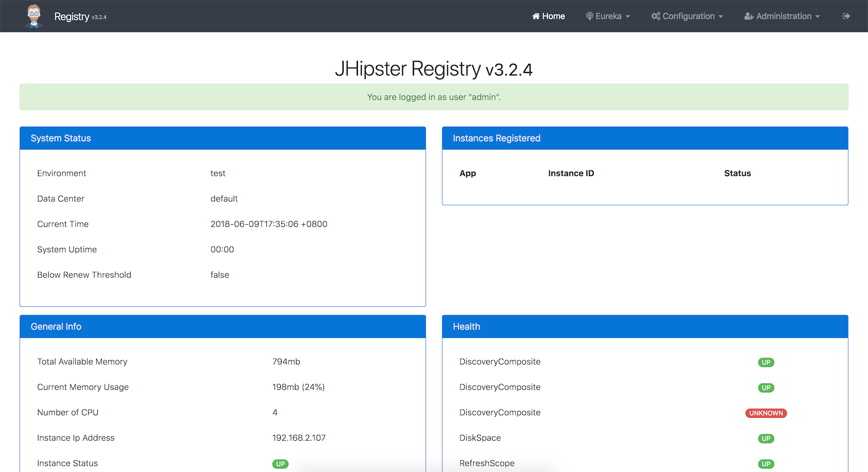868x472 pixels.
Task: Click the Instance Ip Address label
Action: 76,438
